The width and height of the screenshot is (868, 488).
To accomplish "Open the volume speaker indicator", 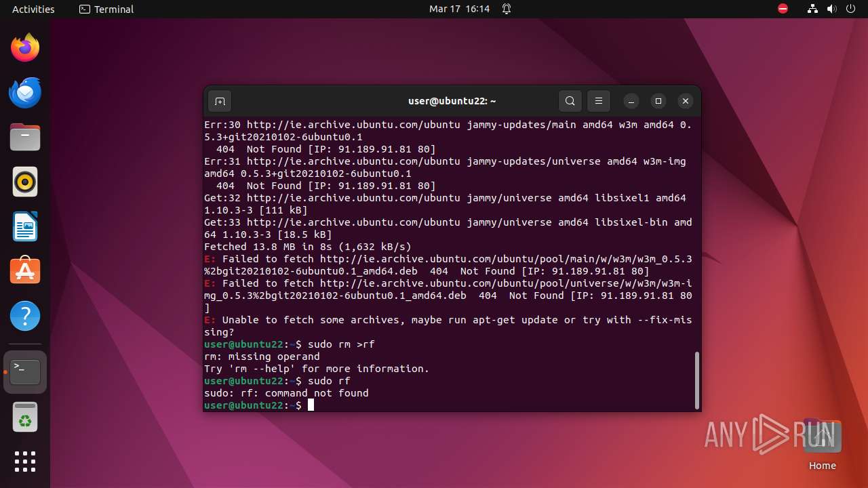I will click(832, 9).
